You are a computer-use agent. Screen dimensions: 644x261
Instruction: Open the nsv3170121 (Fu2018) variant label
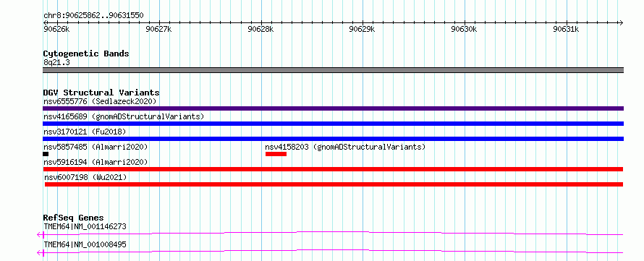pyautogui.click(x=85, y=132)
